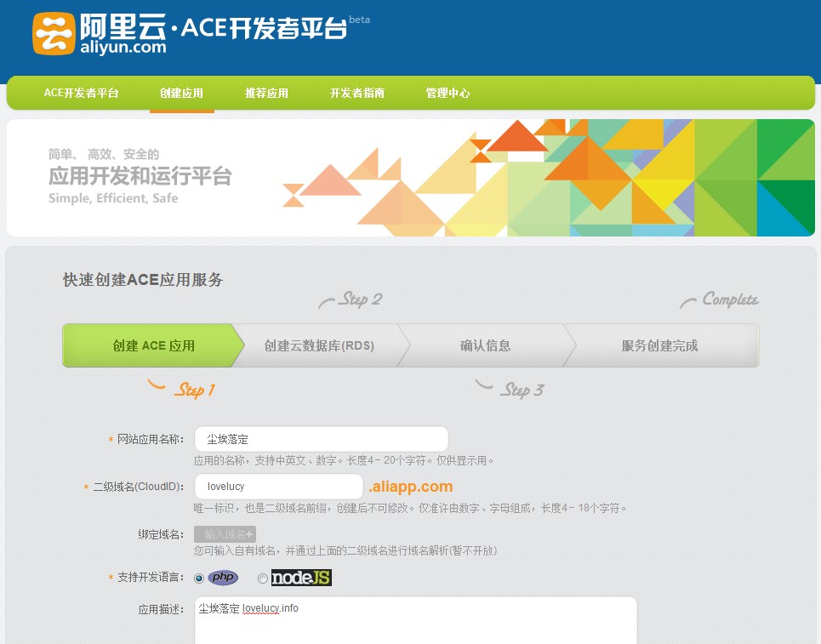Go to 推荐应用 menu item

point(266,94)
